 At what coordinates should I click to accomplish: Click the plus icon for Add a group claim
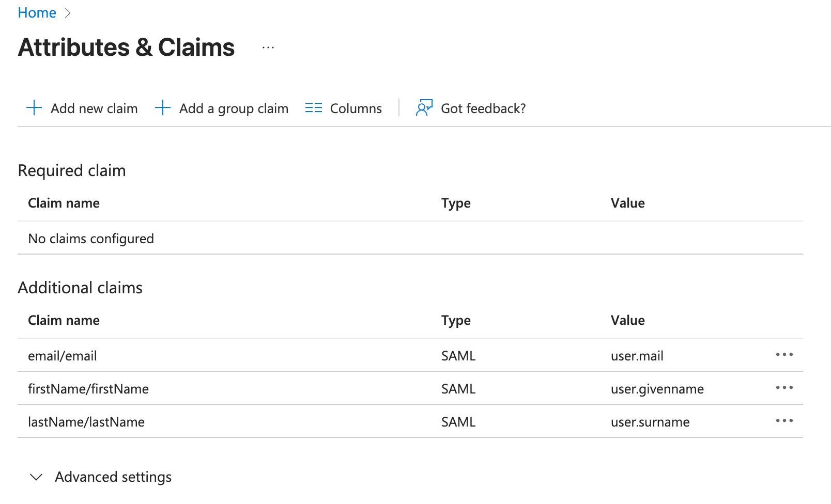click(x=163, y=108)
